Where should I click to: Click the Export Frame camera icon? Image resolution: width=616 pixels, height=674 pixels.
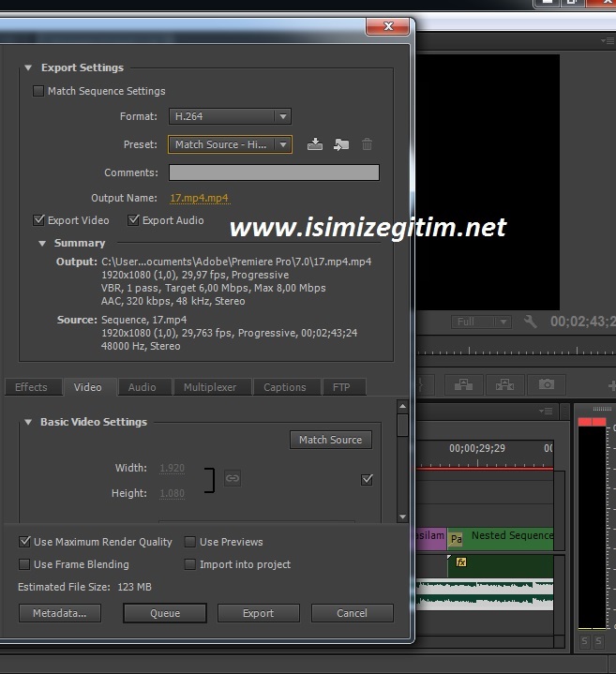(546, 384)
